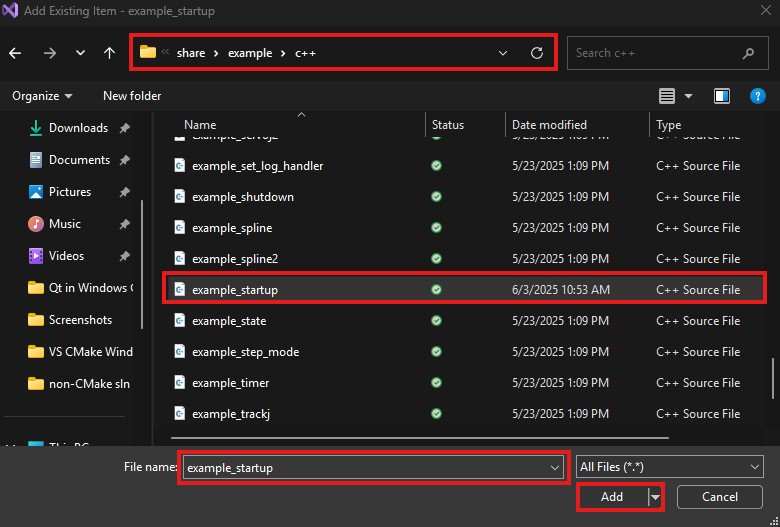Image resolution: width=780 pixels, height=527 pixels.
Task: Open the Organize menu
Action: point(42,96)
